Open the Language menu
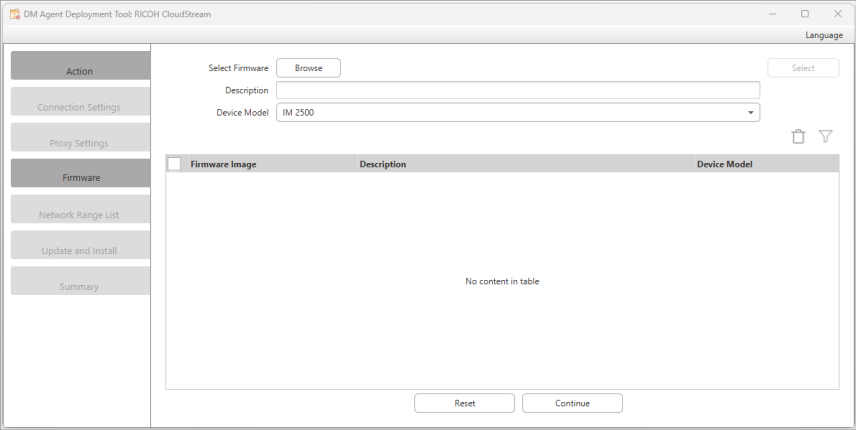 (823, 35)
